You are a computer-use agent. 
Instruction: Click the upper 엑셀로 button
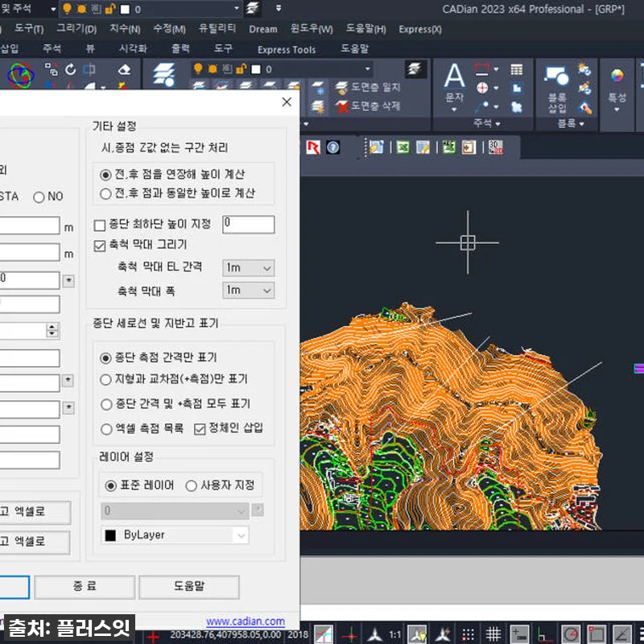pyautogui.click(x=35, y=512)
